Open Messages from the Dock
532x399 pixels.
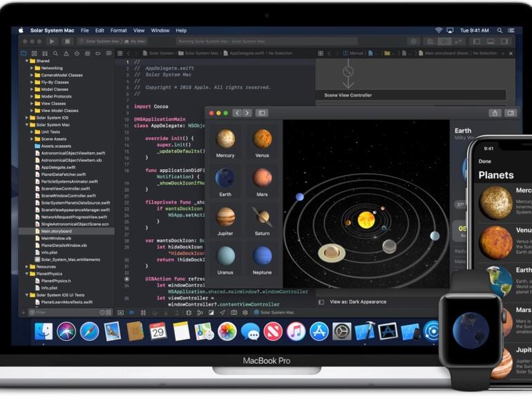250,332
